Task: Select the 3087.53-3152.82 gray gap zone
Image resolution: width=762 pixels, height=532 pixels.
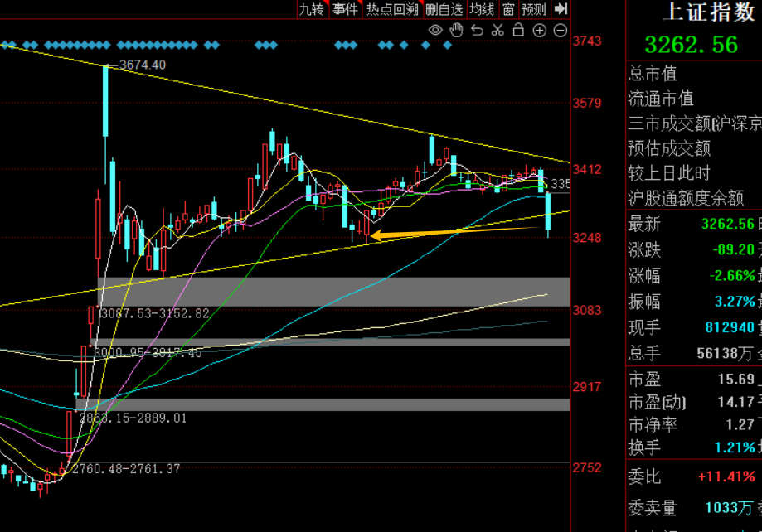Action: coord(334,292)
